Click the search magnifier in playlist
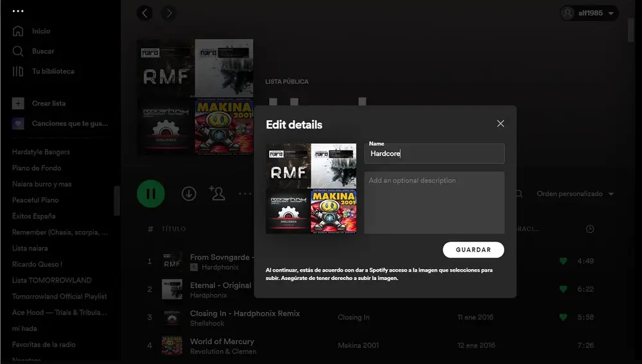 518,194
